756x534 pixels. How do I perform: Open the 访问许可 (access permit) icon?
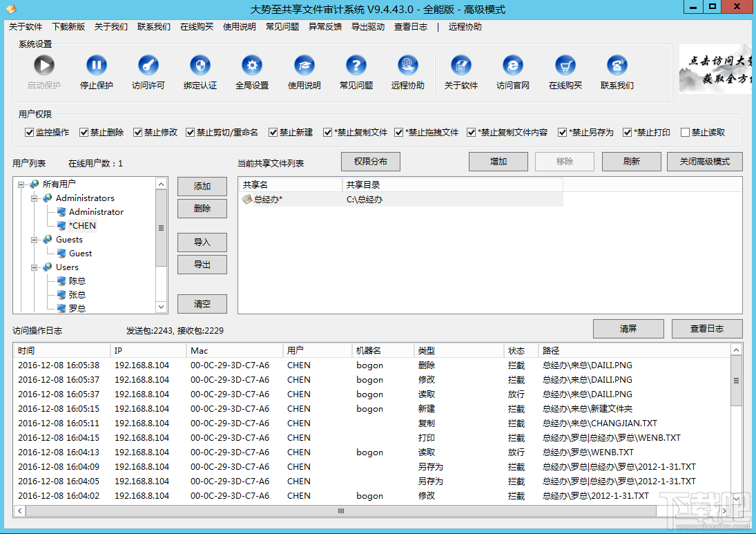(148, 65)
